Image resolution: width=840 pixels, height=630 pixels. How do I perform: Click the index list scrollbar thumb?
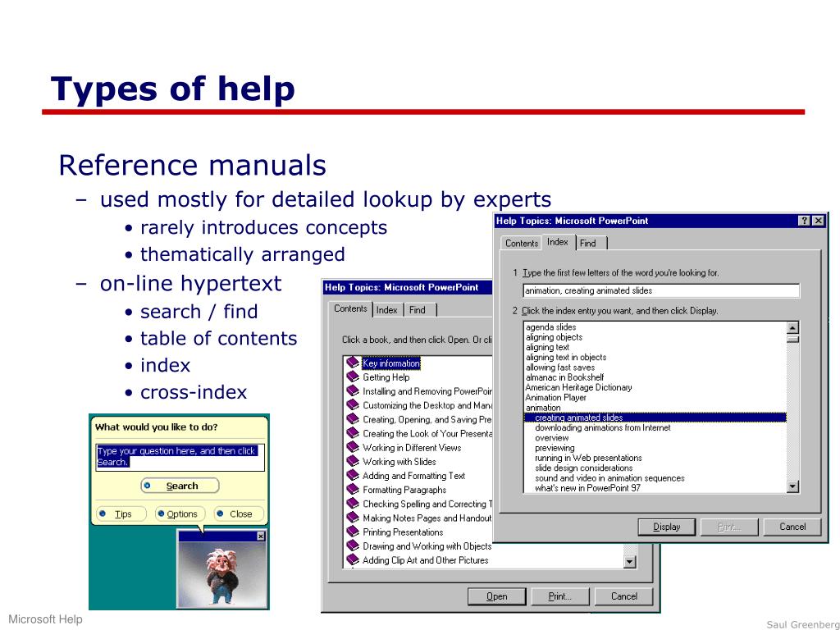[793, 339]
